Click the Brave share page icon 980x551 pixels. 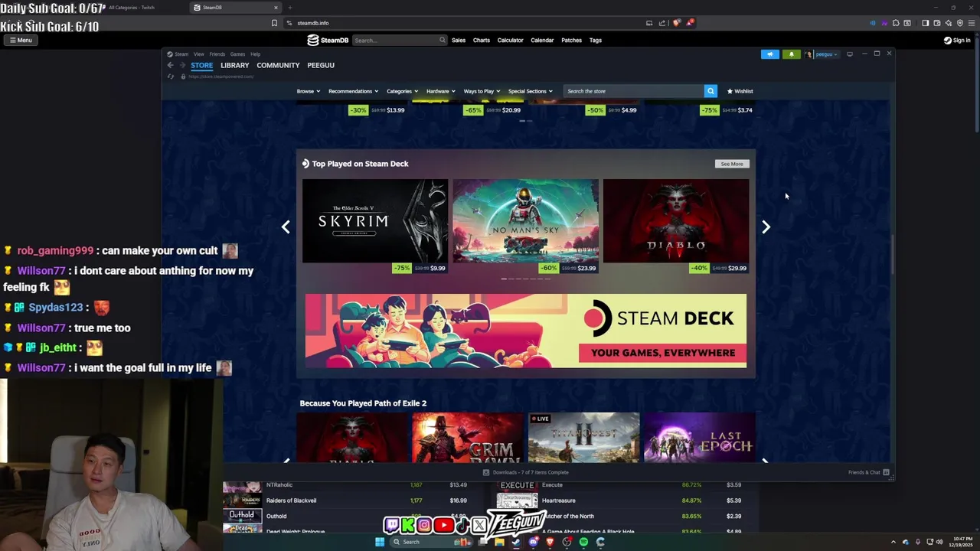[662, 23]
